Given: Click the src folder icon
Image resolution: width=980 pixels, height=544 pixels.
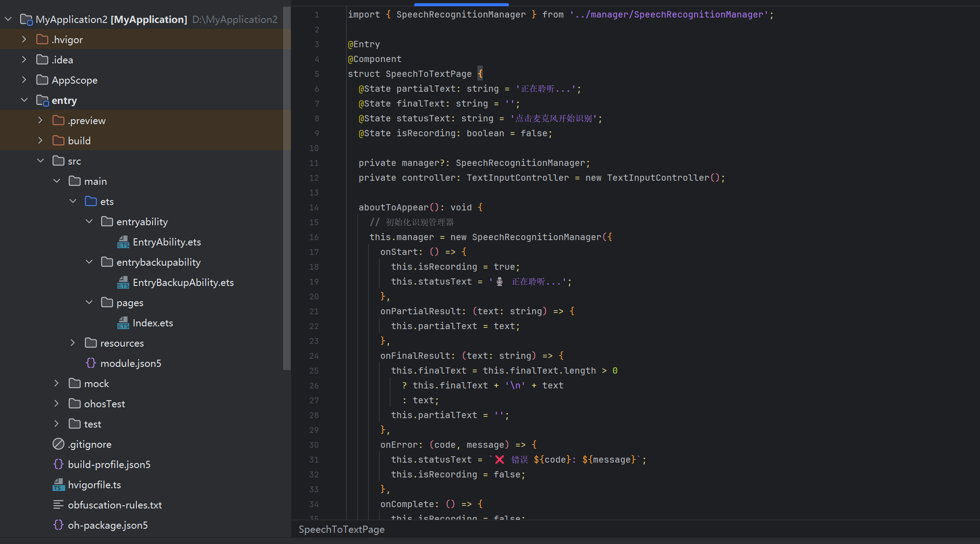Looking at the screenshot, I should pyautogui.click(x=58, y=161).
